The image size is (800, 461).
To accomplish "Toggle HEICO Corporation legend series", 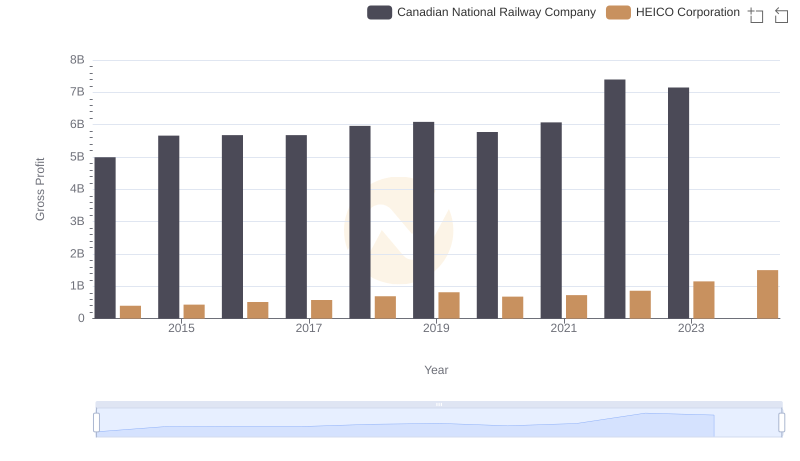I will pos(672,12).
